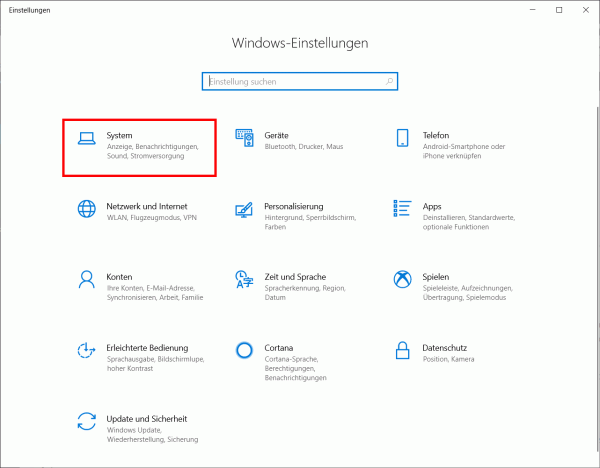Open the 'Update und Sicherheit' title

(x=147, y=419)
